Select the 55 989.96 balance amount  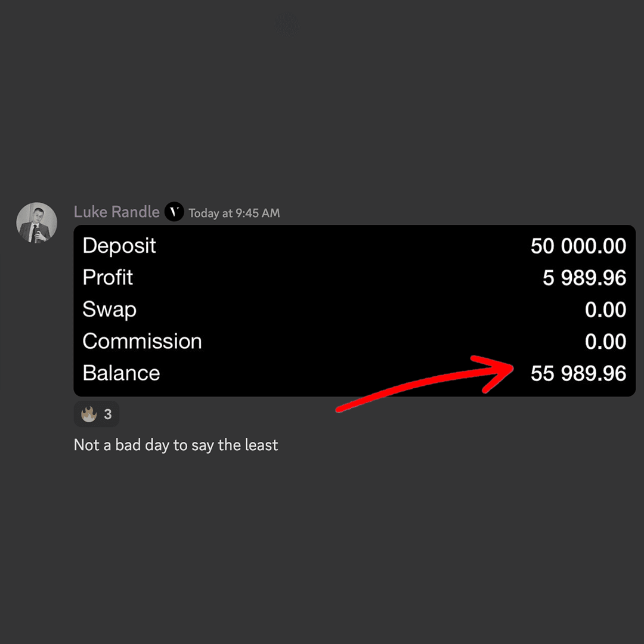(x=578, y=374)
